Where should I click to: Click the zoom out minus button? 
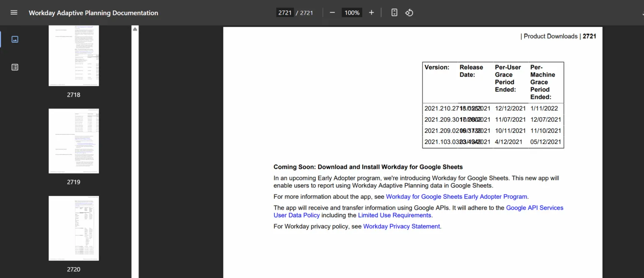332,13
